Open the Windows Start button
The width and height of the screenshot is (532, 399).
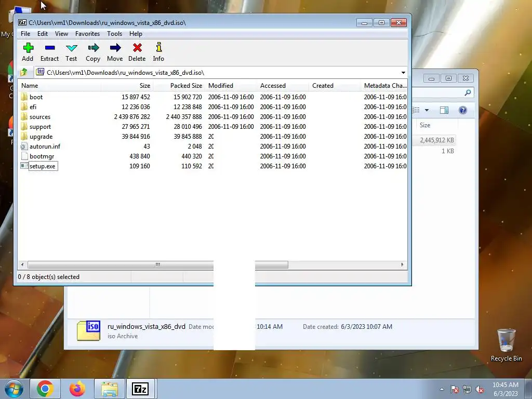14,389
